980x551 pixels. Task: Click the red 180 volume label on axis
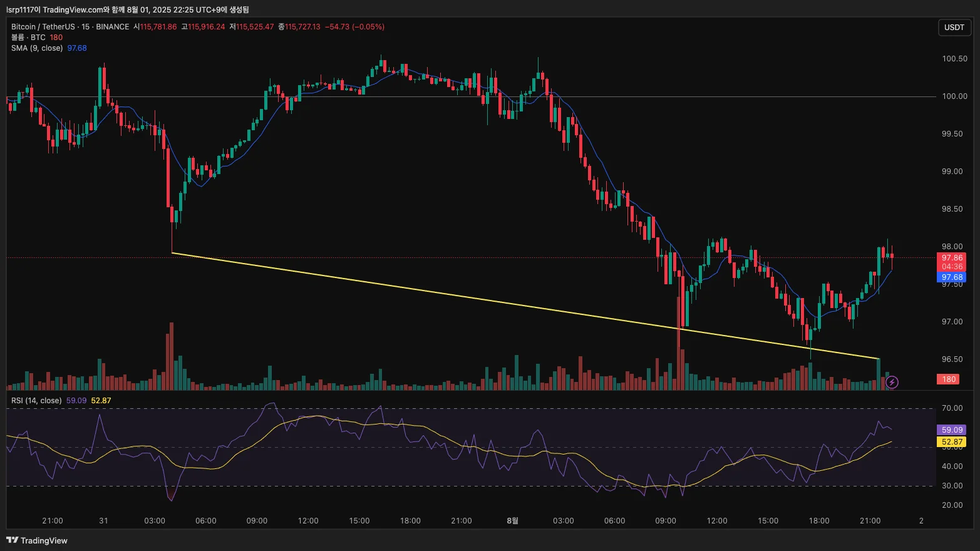coord(949,379)
